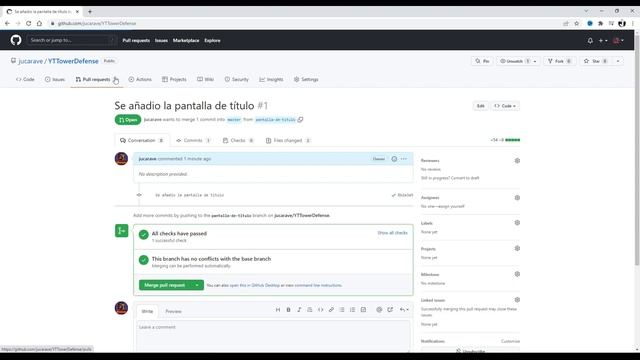Open the Reviewers gear settings
This screenshot has height=360, width=640.
[x=517, y=161]
